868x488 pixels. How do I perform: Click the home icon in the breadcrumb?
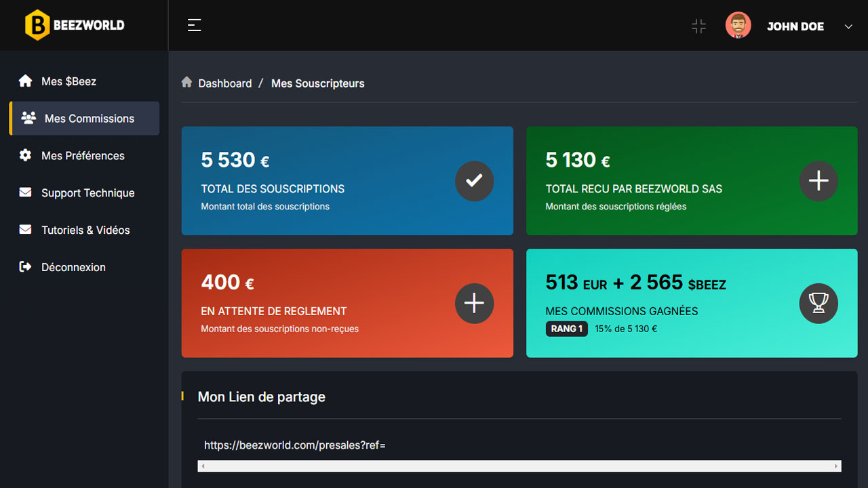(186, 82)
